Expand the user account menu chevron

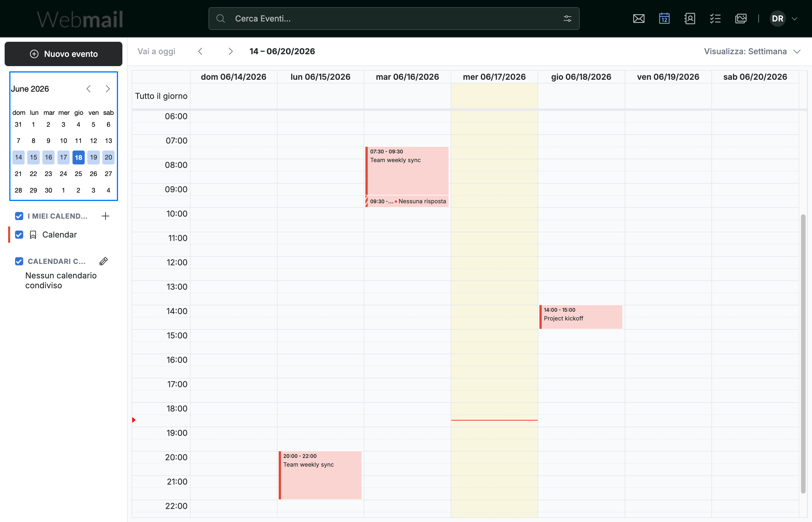coord(794,19)
